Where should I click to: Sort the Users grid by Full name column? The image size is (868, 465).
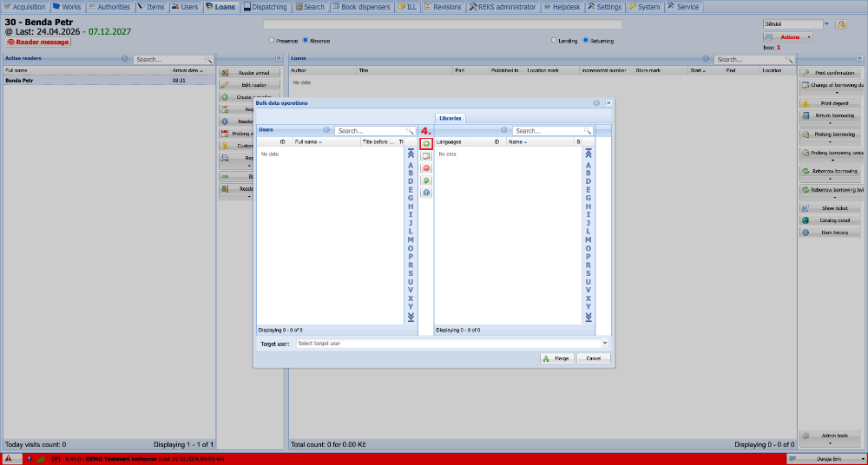point(326,142)
